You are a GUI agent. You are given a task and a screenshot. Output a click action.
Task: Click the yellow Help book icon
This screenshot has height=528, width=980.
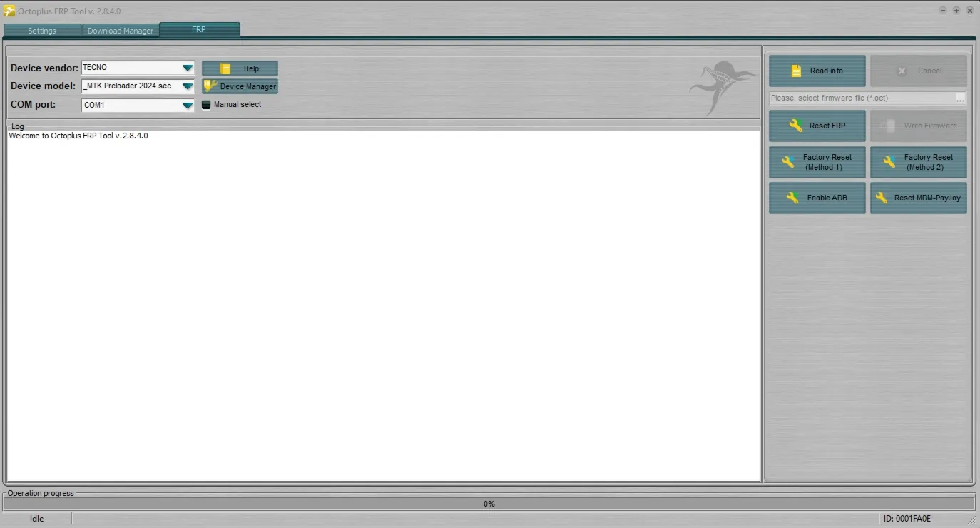click(225, 68)
